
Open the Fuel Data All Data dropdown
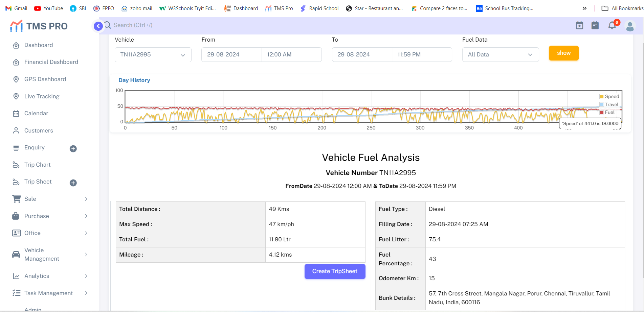click(x=501, y=54)
